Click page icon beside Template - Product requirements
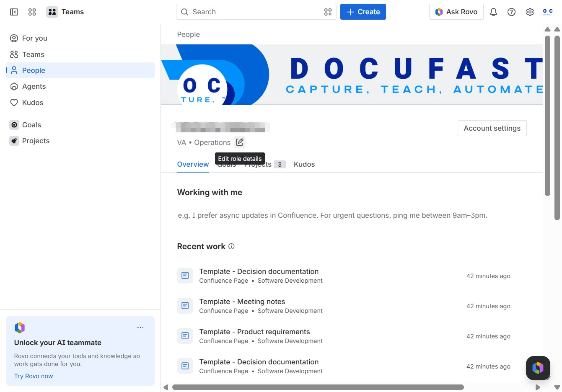The width and height of the screenshot is (562, 392). [185, 336]
